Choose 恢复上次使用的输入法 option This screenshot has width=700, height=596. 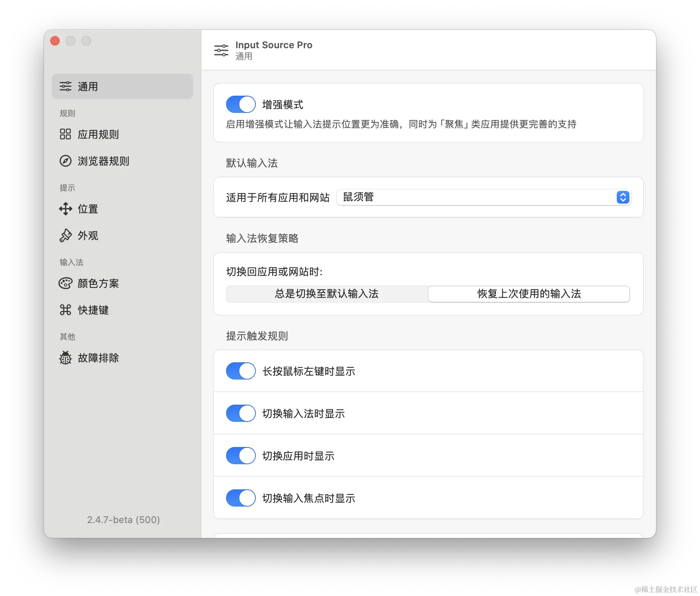(529, 294)
